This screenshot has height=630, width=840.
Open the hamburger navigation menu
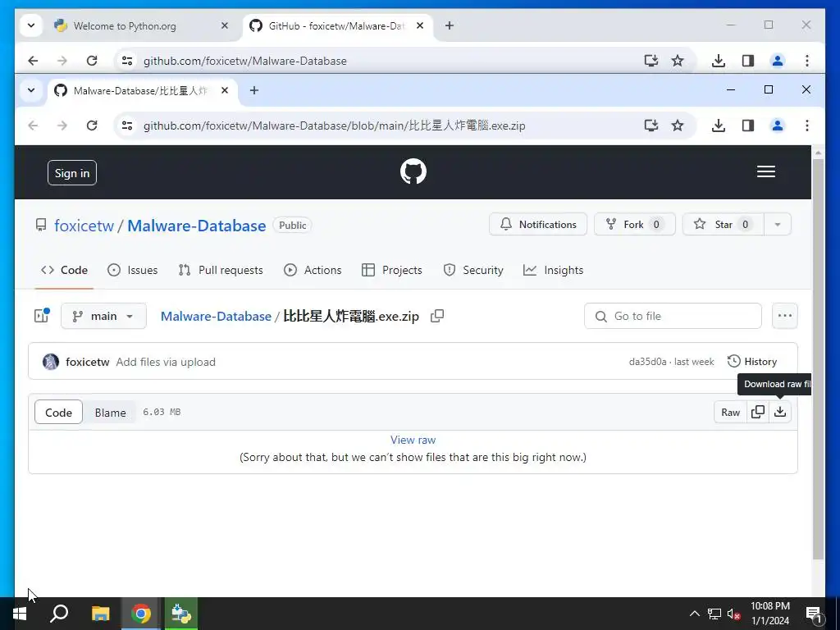[765, 171]
